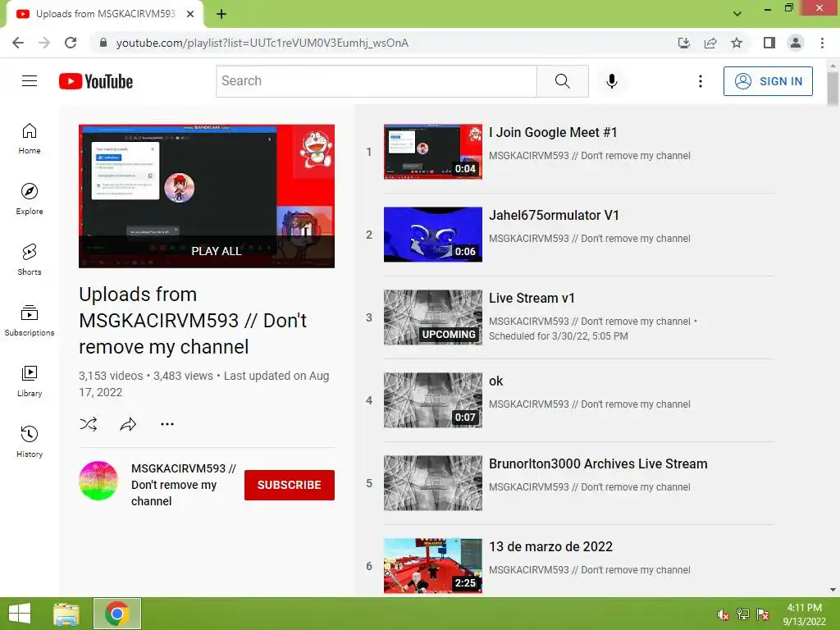Click thumbnail of the 'ok' video

433,400
